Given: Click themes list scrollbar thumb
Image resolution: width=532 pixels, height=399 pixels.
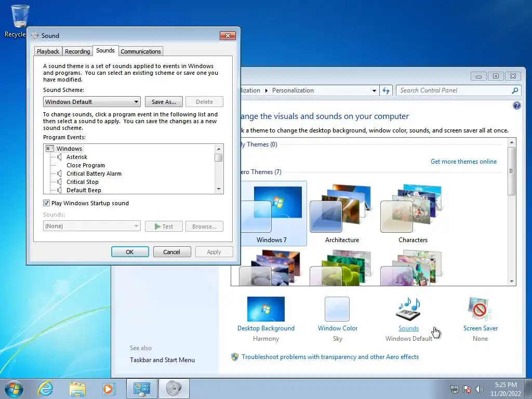Looking at the screenshot, I should click(x=511, y=171).
